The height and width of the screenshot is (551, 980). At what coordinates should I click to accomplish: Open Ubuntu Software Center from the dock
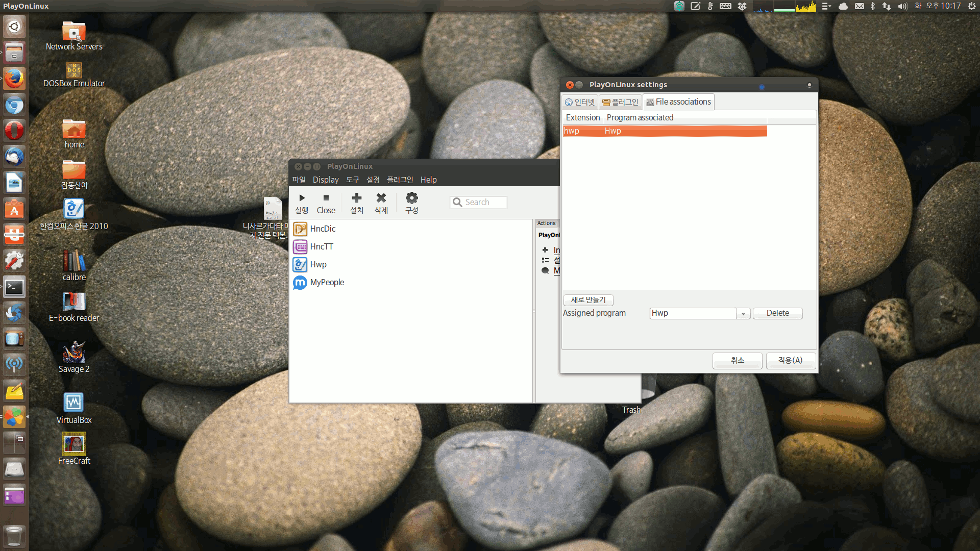pyautogui.click(x=14, y=209)
